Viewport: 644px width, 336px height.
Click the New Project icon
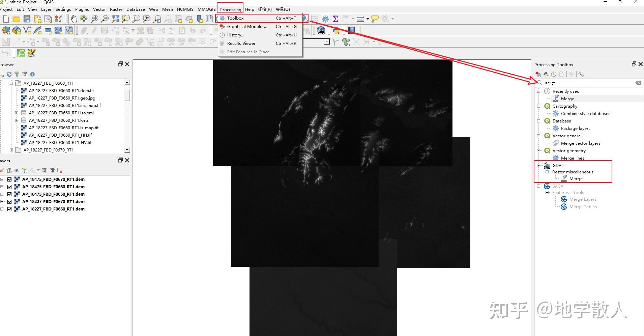[x=5, y=19]
